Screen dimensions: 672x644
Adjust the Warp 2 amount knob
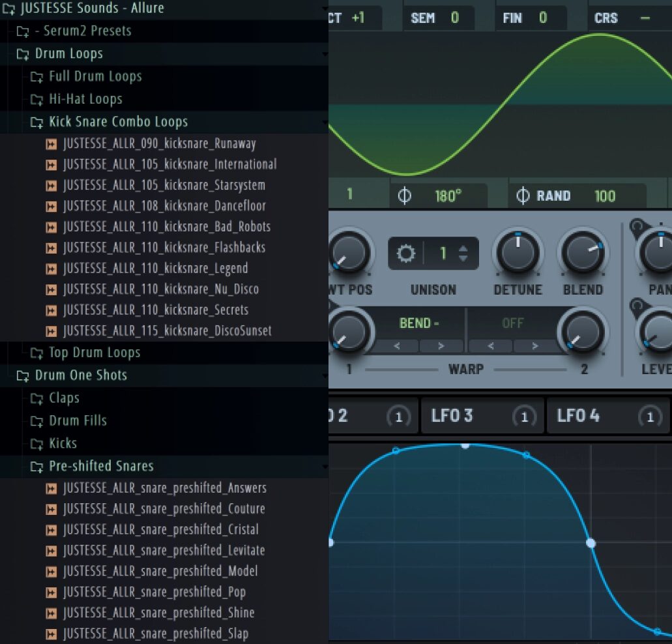[583, 332]
